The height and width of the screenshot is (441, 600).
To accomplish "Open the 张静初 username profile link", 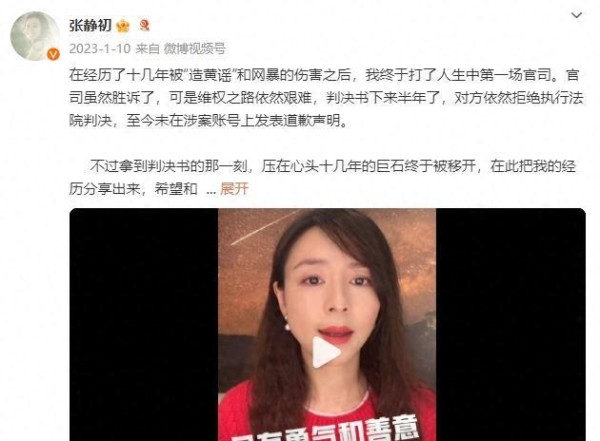I will (x=90, y=26).
